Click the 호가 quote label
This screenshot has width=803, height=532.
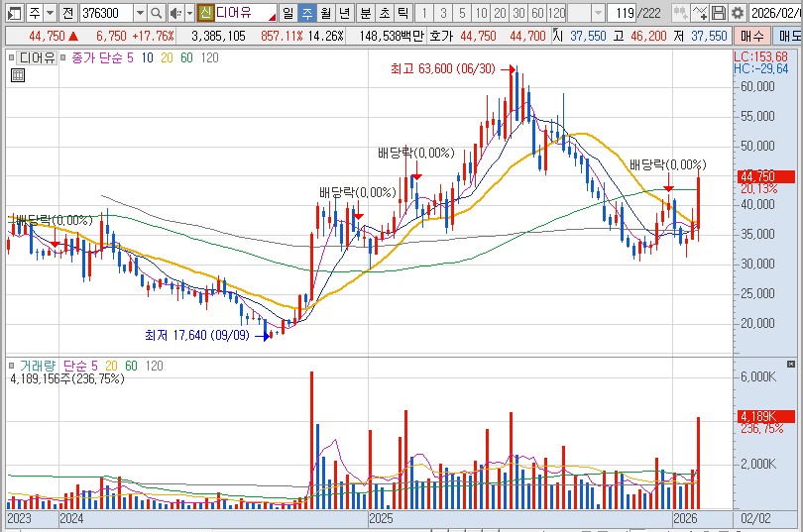coord(441,37)
